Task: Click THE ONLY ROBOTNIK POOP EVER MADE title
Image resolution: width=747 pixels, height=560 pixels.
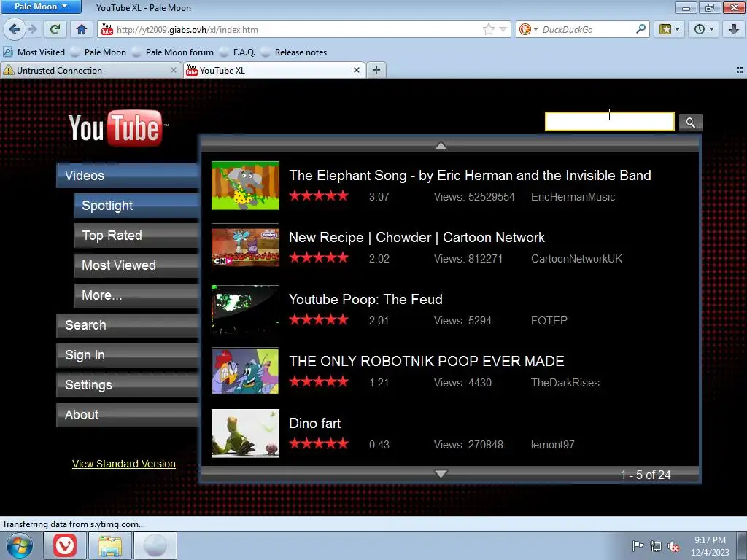Action: pos(426,361)
